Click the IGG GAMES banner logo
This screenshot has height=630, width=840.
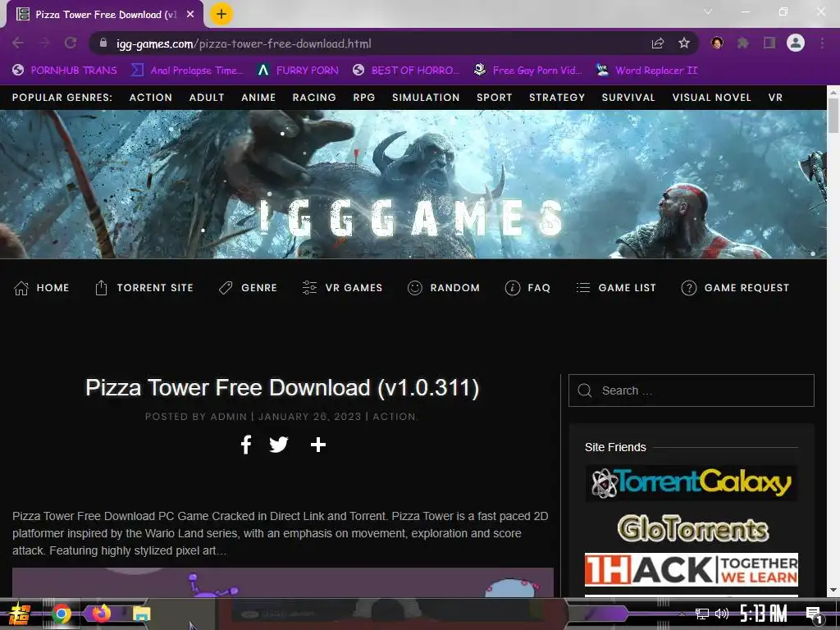(412, 217)
